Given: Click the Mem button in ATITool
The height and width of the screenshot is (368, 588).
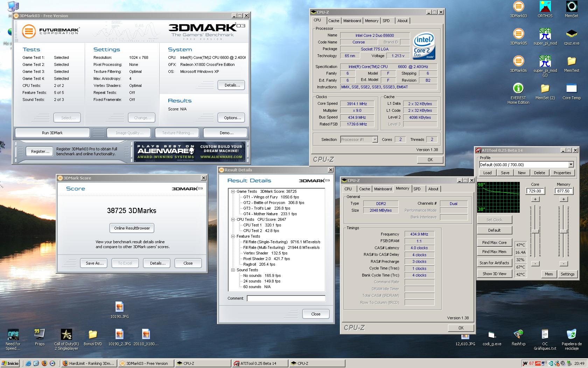Looking at the screenshot, I should [548, 274].
